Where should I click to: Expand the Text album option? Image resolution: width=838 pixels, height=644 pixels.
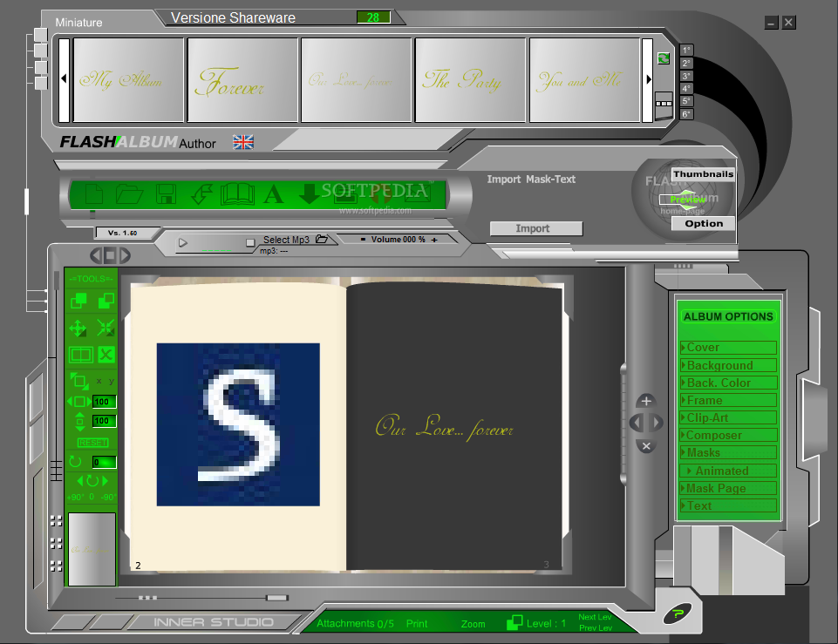click(x=728, y=505)
